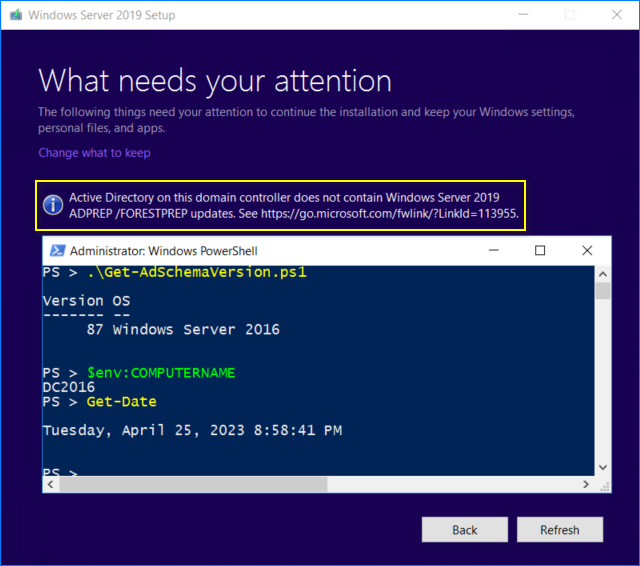
Task: Click the PowerShell vertical scrollbar thumb
Action: coord(603,291)
